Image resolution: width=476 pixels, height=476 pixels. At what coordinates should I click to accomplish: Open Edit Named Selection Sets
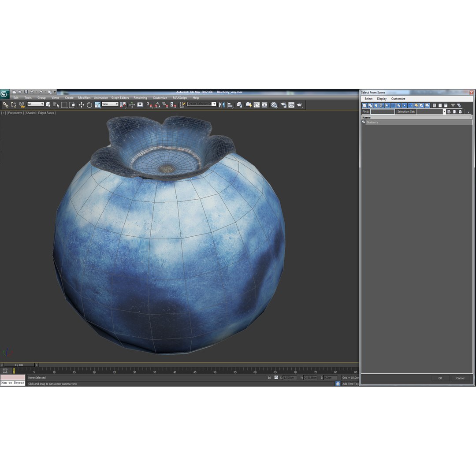point(182,105)
